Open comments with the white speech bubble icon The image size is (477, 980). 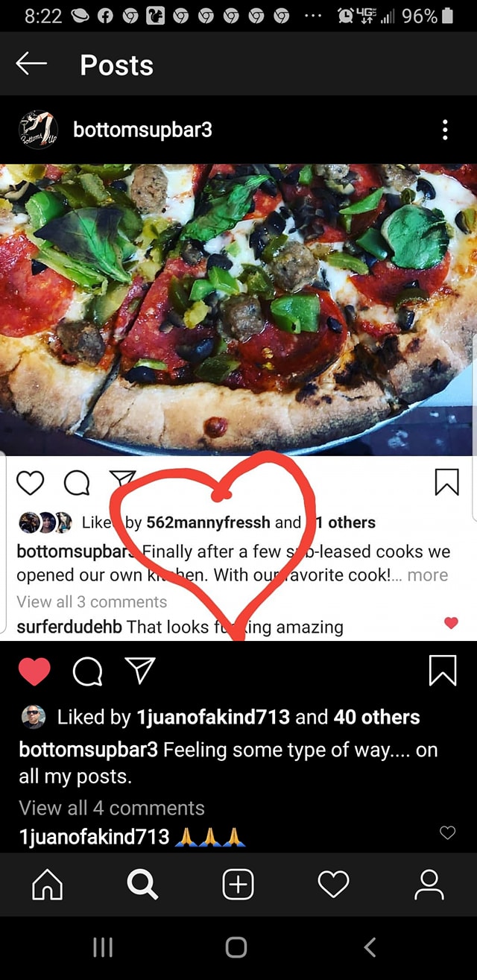pyautogui.click(x=89, y=674)
